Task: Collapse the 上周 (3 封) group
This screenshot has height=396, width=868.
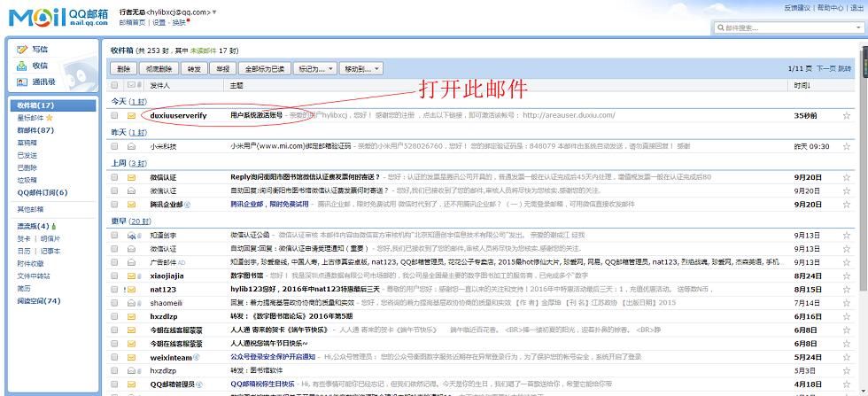Action: click(x=129, y=163)
